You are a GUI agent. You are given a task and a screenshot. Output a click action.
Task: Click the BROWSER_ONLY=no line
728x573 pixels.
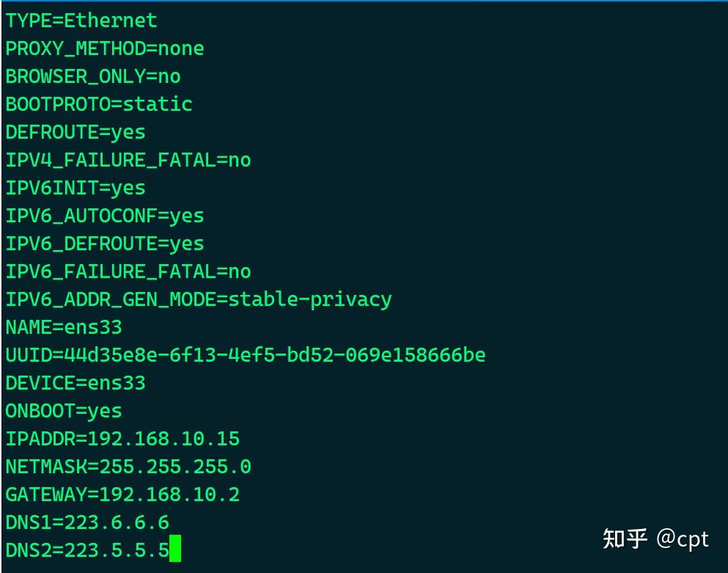click(93, 76)
